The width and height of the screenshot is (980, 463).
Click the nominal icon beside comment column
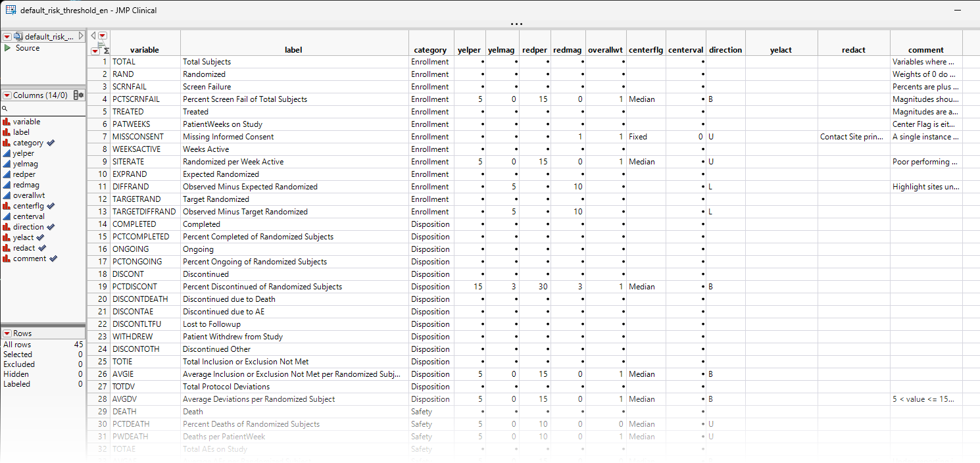[7, 258]
